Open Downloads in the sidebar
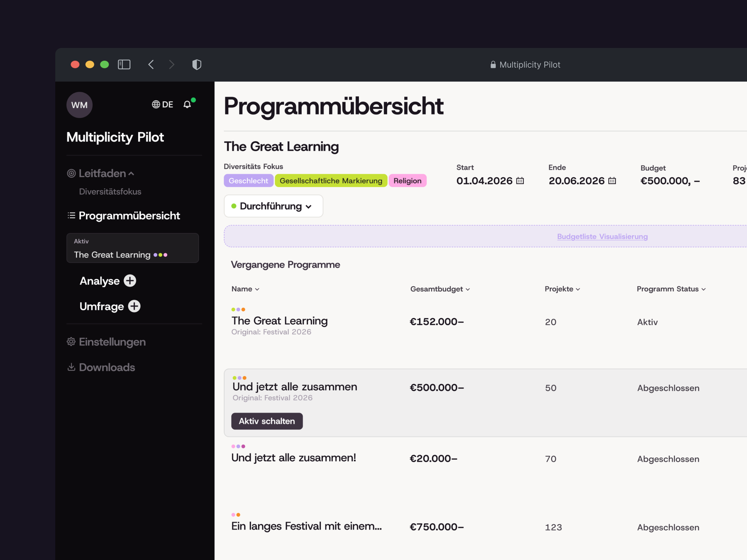747x560 pixels. pyautogui.click(x=107, y=367)
